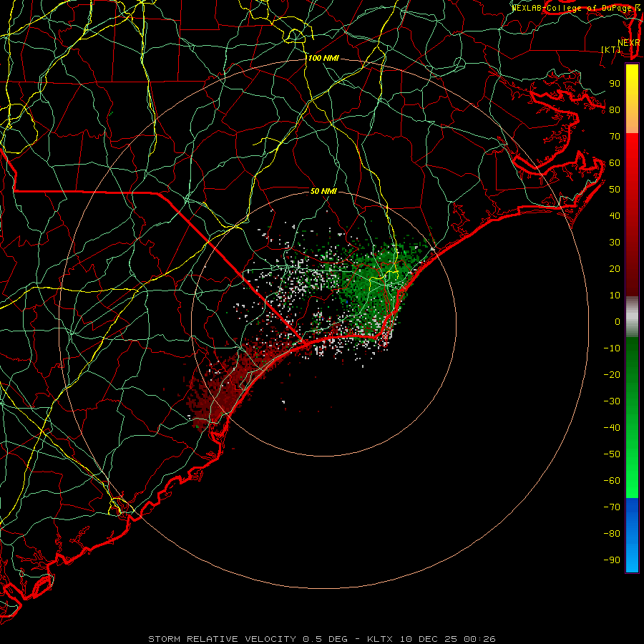Select the -20 value on velocity scale
The width and height of the screenshot is (644, 644).
click(612, 374)
